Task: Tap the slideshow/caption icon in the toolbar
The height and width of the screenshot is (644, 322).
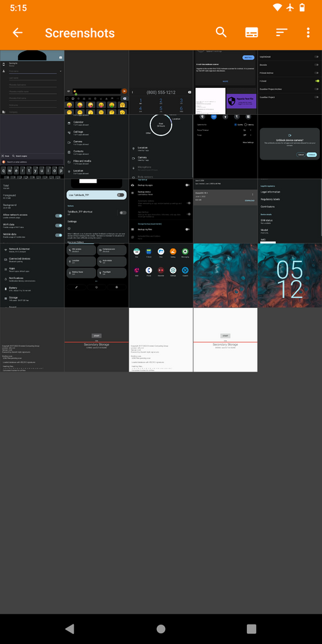Action: click(252, 33)
